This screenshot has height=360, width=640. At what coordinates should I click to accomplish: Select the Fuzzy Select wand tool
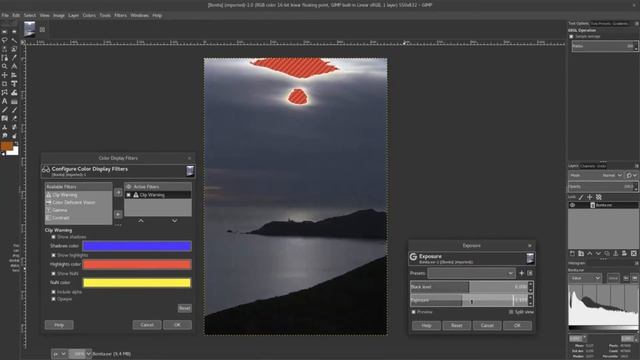point(14,40)
